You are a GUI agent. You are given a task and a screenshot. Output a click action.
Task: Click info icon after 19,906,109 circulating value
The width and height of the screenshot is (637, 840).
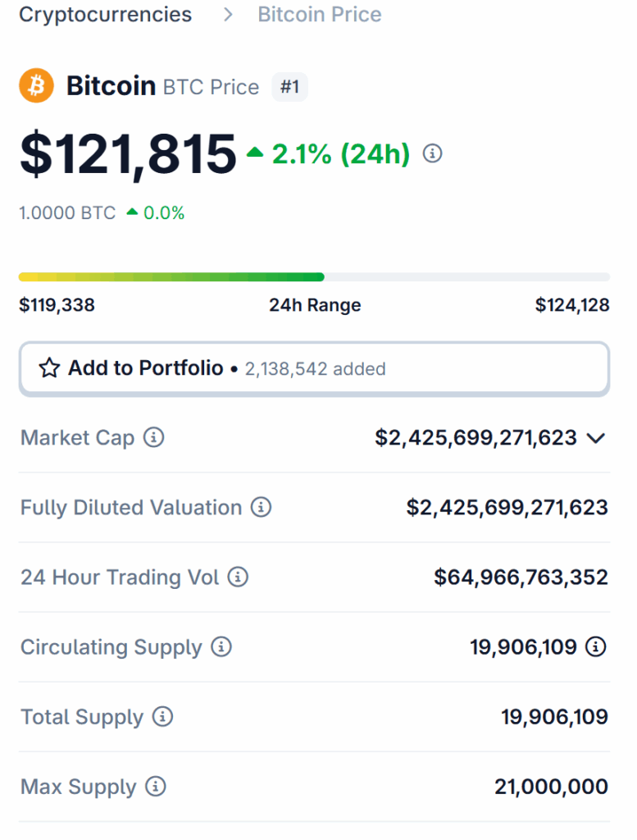pos(596,647)
